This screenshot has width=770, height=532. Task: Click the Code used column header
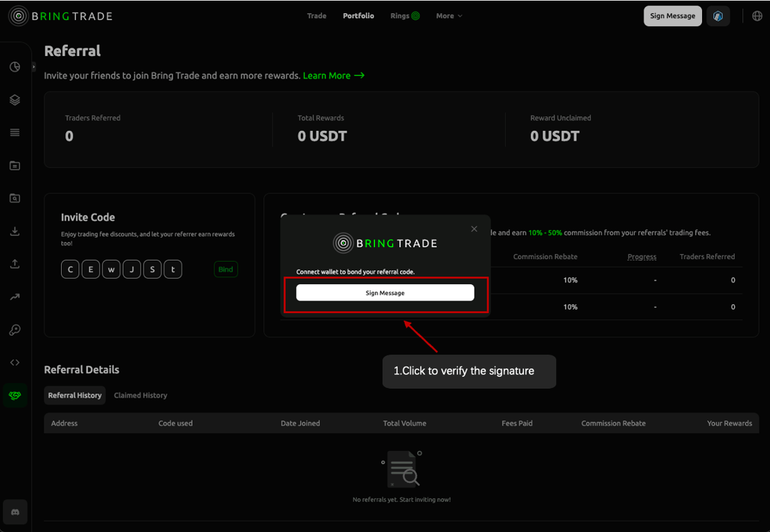[x=175, y=423]
